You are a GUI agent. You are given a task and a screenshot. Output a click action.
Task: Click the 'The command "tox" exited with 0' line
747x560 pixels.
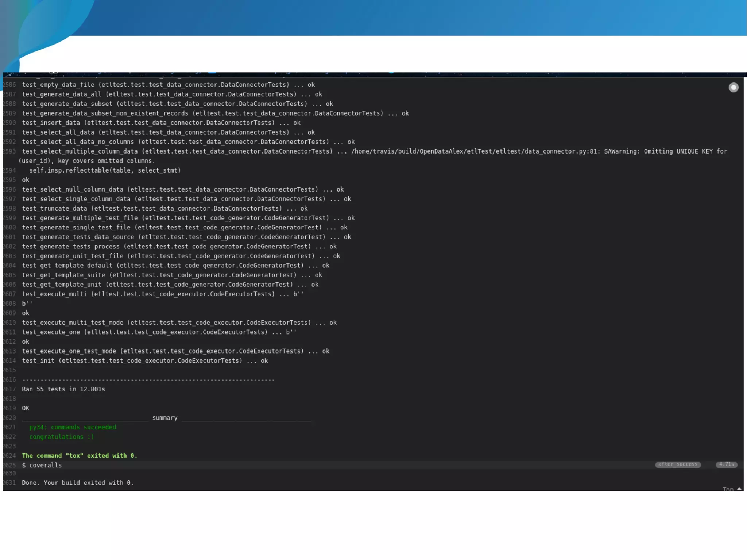[x=80, y=456]
